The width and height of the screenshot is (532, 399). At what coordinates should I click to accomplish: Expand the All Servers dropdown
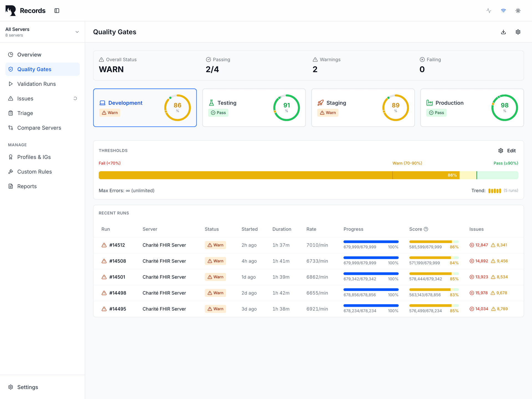tap(42, 32)
